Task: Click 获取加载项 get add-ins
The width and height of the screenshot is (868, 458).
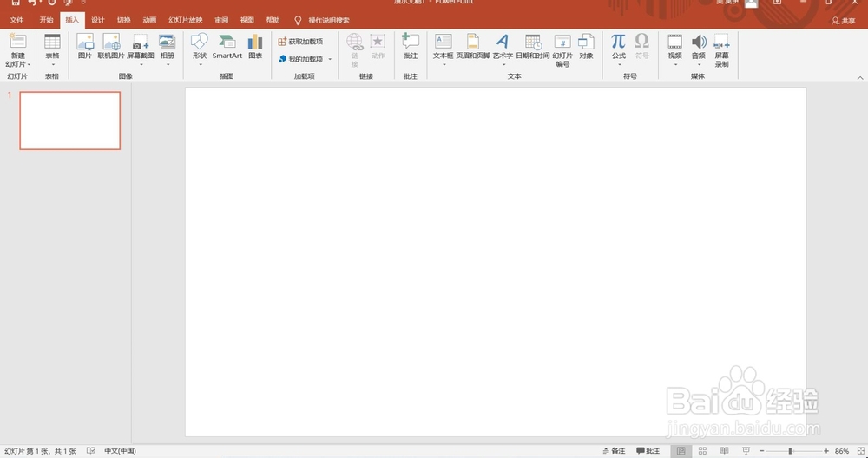Action: pyautogui.click(x=300, y=42)
